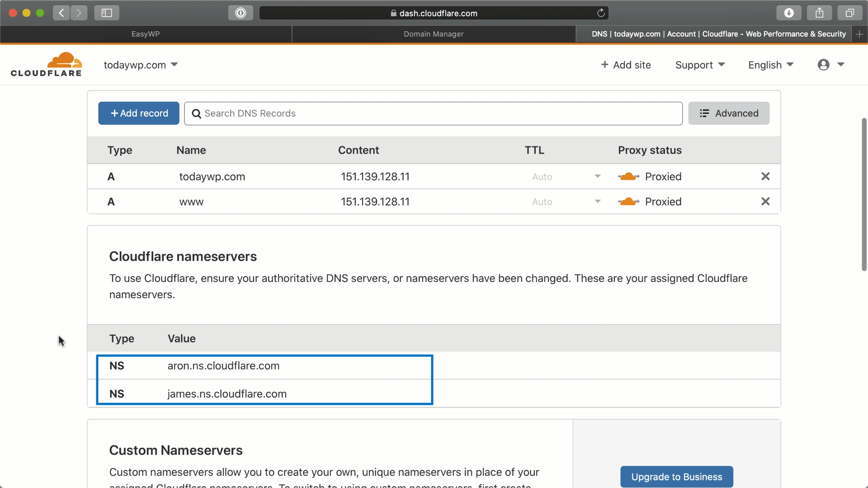Click the james.ns.cloudflare.com nameserver value

coord(227,394)
